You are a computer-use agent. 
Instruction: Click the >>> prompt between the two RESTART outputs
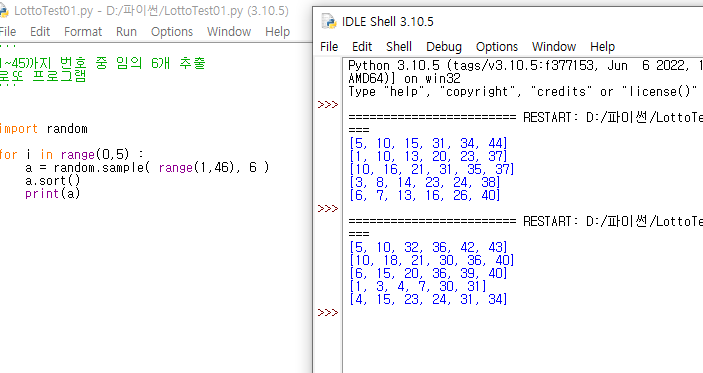(x=328, y=208)
